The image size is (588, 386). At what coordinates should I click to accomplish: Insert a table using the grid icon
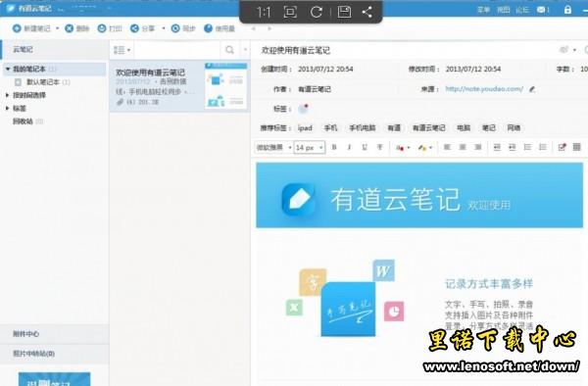pos(577,147)
